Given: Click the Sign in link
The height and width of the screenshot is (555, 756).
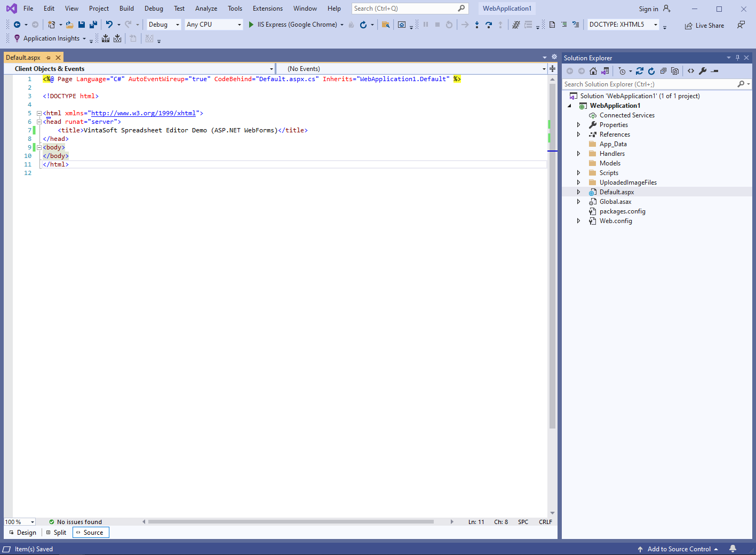Looking at the screenshot, I should coord(648,9).
